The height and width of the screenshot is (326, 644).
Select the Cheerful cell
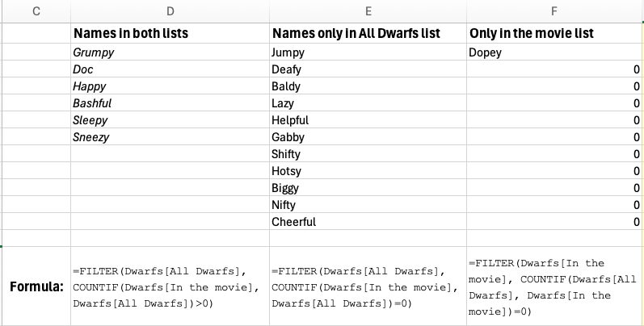pos(293,222)
